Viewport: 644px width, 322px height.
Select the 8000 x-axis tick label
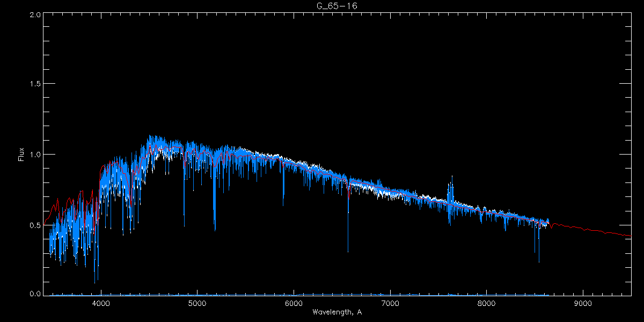tap(486, 303)
